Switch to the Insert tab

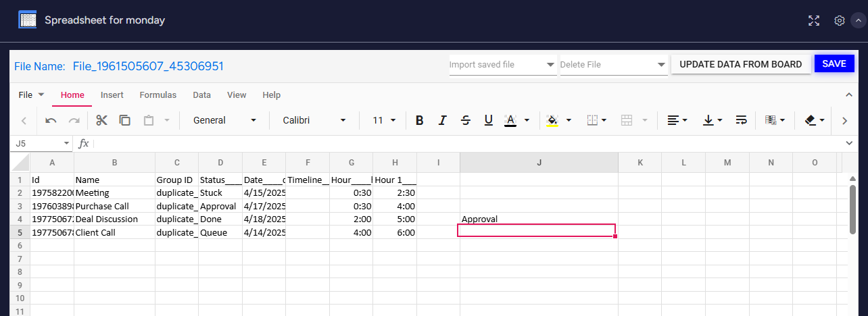(x=112, y=95)
